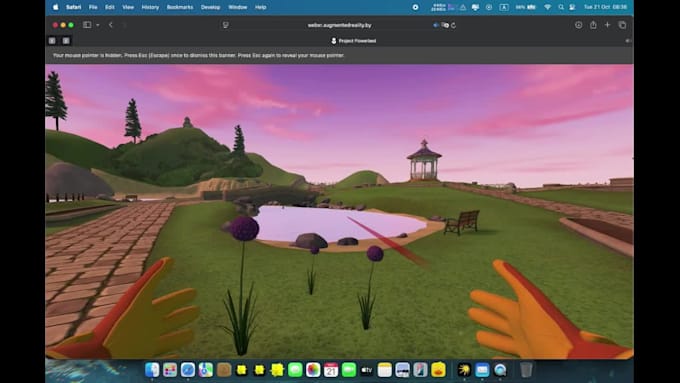Click the wooden bench by the pond
Screen dimensions: 680x383
click(462, 222)
